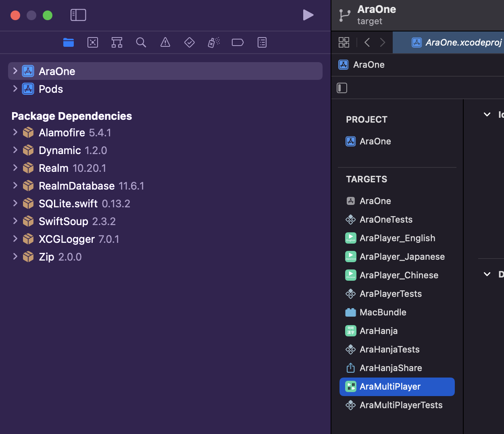
Task: Click the source control branch icon
Action: point(344,15)
